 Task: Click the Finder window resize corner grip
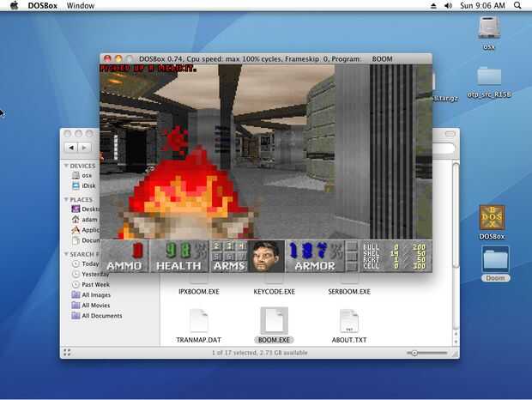[x=456, y=355]
